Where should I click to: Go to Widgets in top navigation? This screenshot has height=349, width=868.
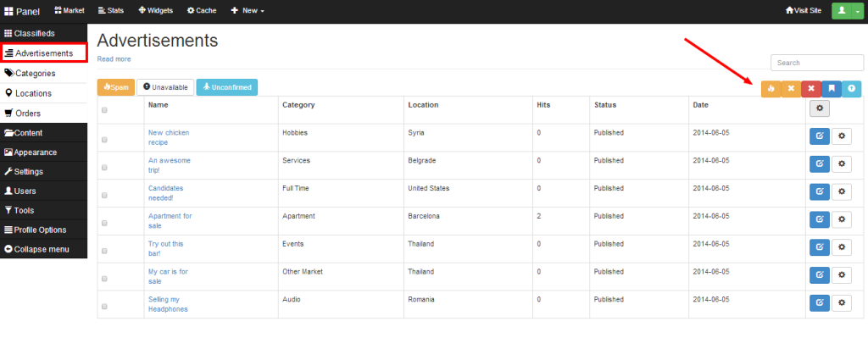click(155, 10)
